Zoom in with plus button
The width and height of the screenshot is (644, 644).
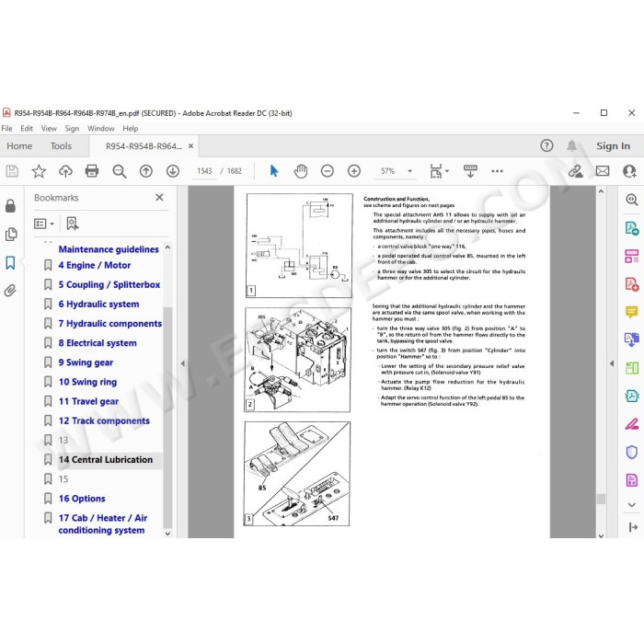point(354,171)
